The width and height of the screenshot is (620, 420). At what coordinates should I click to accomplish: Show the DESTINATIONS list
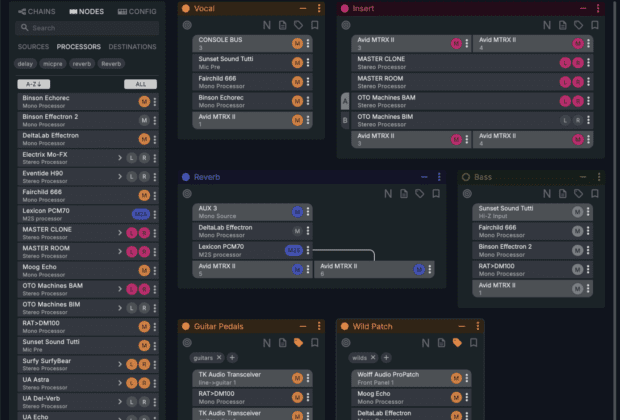click(x=132, y=47)
